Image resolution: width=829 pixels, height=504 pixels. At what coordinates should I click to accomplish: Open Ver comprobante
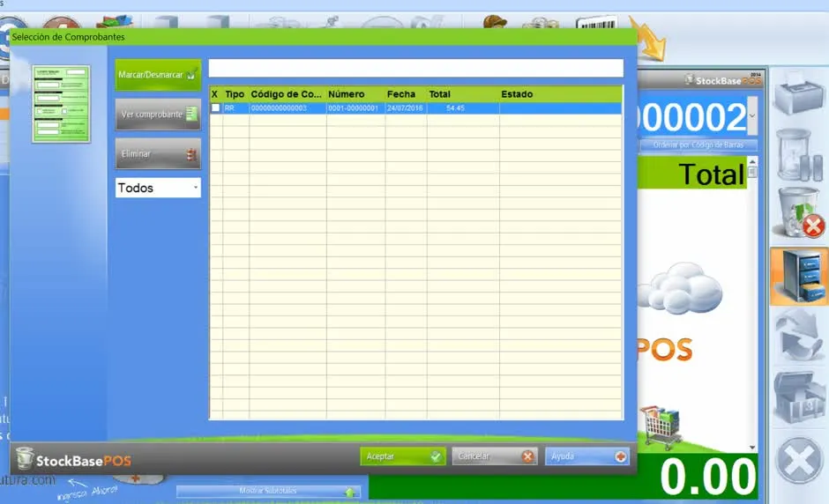tap(158, 115)
